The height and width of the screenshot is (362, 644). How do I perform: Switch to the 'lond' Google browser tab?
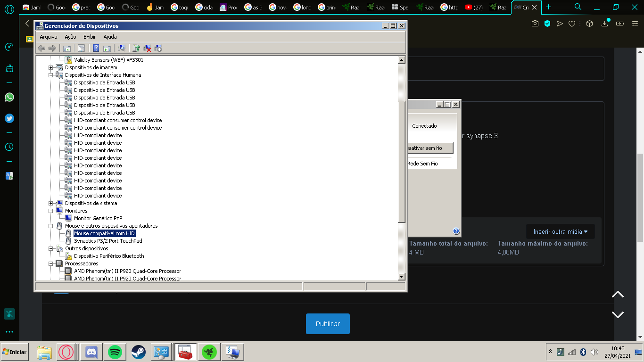click(302, 7)
